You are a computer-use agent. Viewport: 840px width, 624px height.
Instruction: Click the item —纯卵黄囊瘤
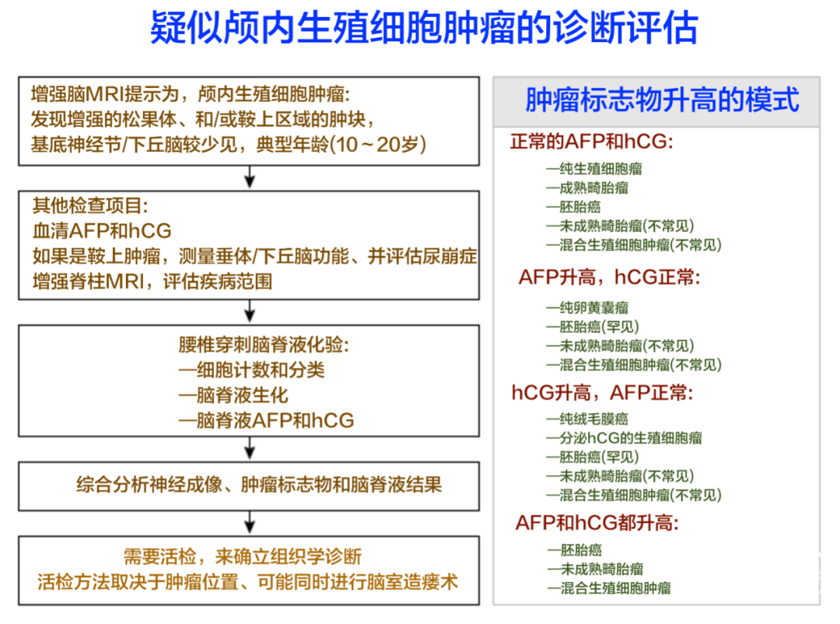(x=587, y=307)
